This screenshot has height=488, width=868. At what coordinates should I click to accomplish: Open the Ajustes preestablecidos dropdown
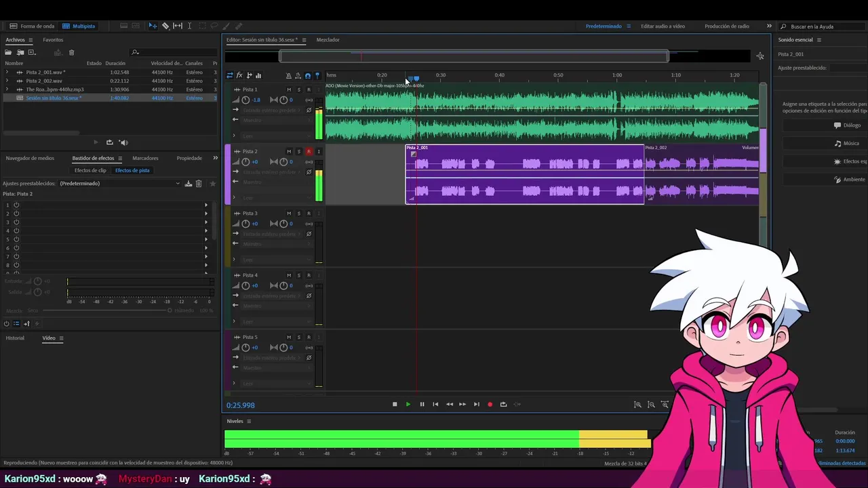119,184
